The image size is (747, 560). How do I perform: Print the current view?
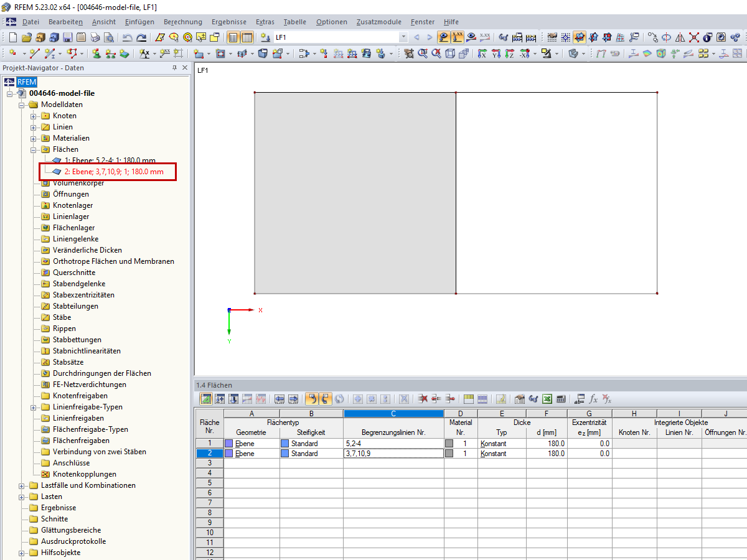95,37
